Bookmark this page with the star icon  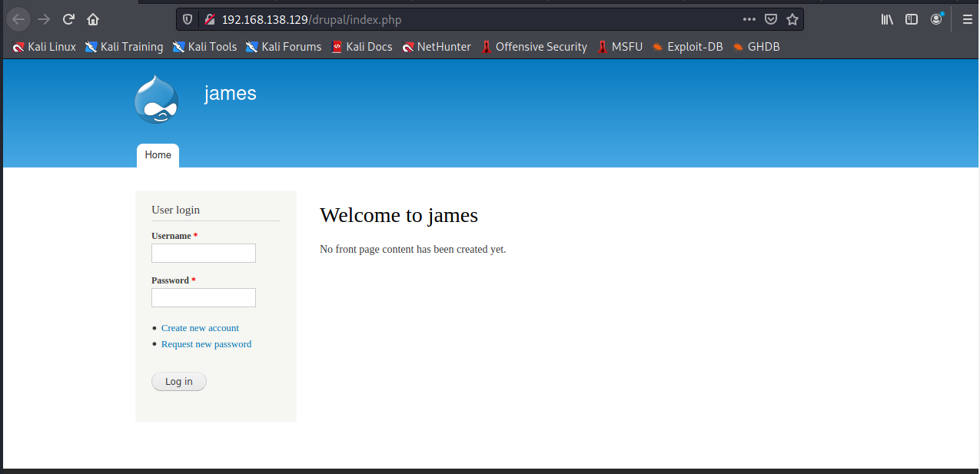pos(792,19)
